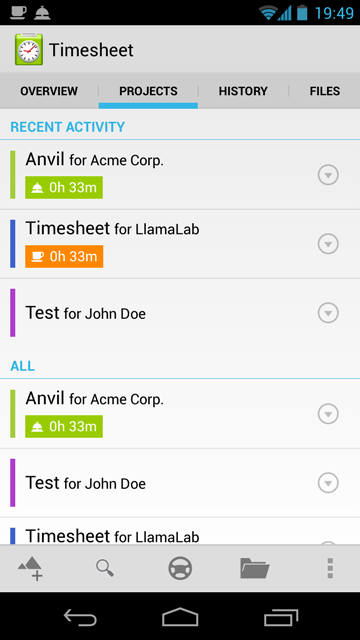Toggle the 0h 33m timer on Anvil under All

(x=64, y=426)
